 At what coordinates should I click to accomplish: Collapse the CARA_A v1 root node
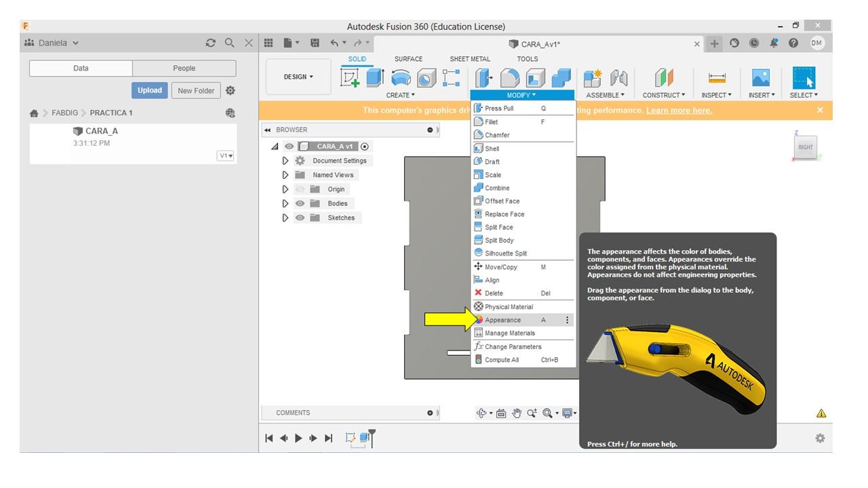[x=275, y=146]
